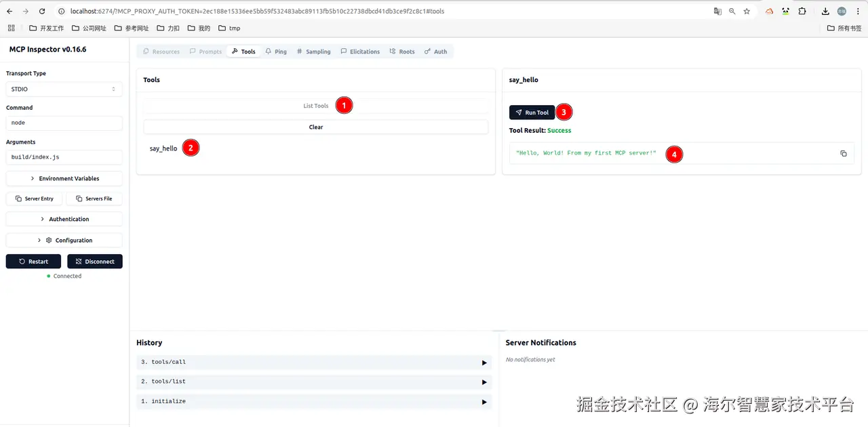
Task: Open the 参考网址 bookmark folder
Action: [x=132, y=28]
